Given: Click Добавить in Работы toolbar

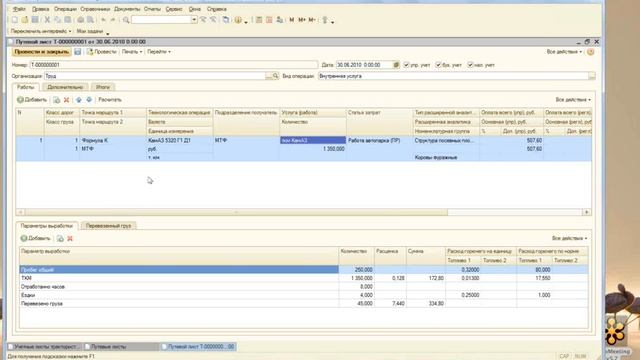Looking at the screenshot, I should [x=32, y=100].
